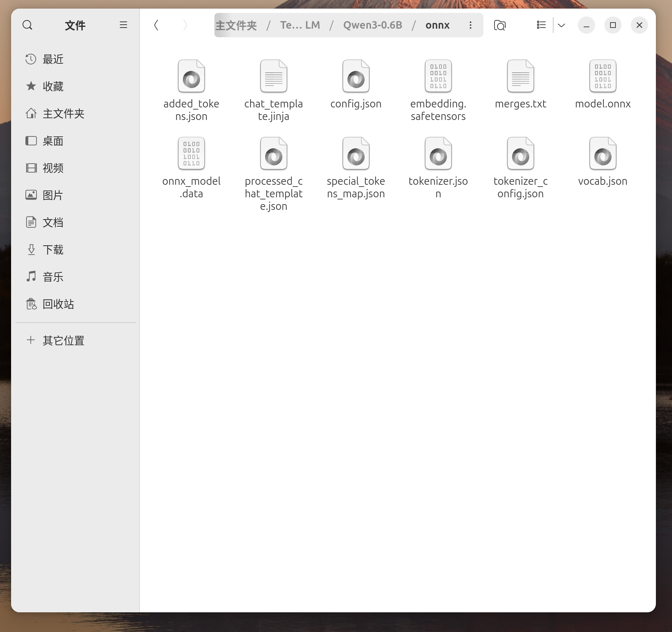Image resolution: width=672 pixels, height=632 pixels.
Task: Click the onnx breadcrumb
Action: click(x=437, y=25)
